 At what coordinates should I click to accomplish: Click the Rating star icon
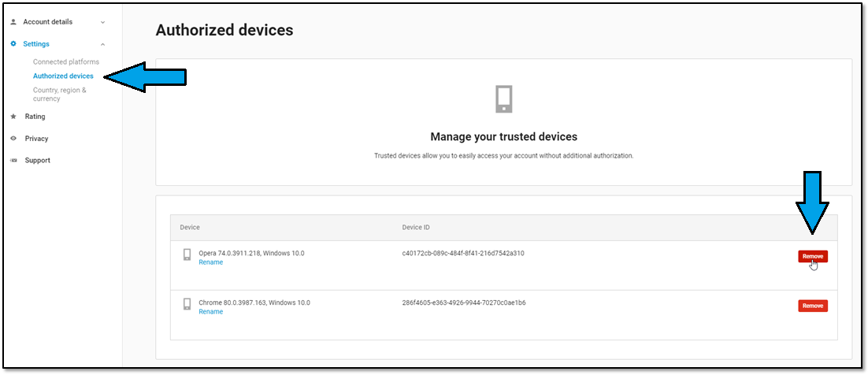(13, 117)
